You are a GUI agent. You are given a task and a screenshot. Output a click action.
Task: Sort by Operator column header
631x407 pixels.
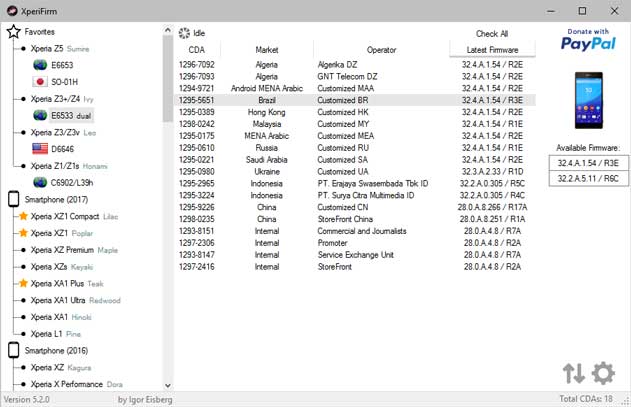click(381, 50)
